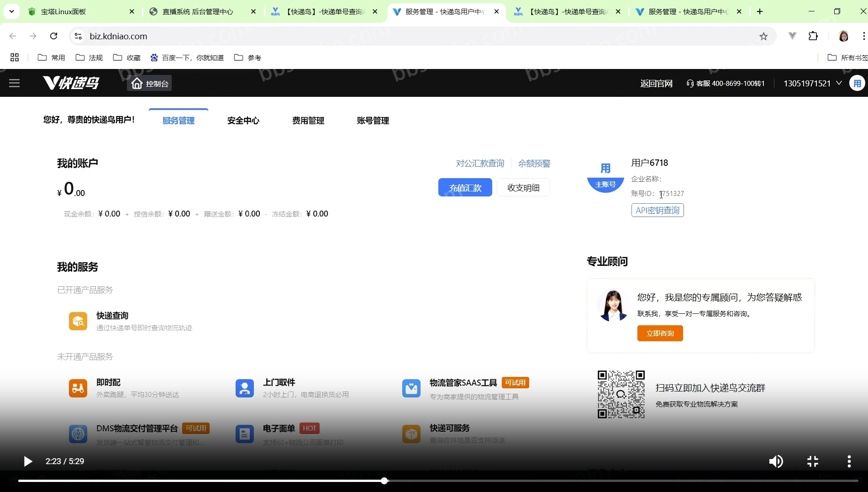
Task: Open the 百度一下 bookmark
Action: (x=187, y=58)
